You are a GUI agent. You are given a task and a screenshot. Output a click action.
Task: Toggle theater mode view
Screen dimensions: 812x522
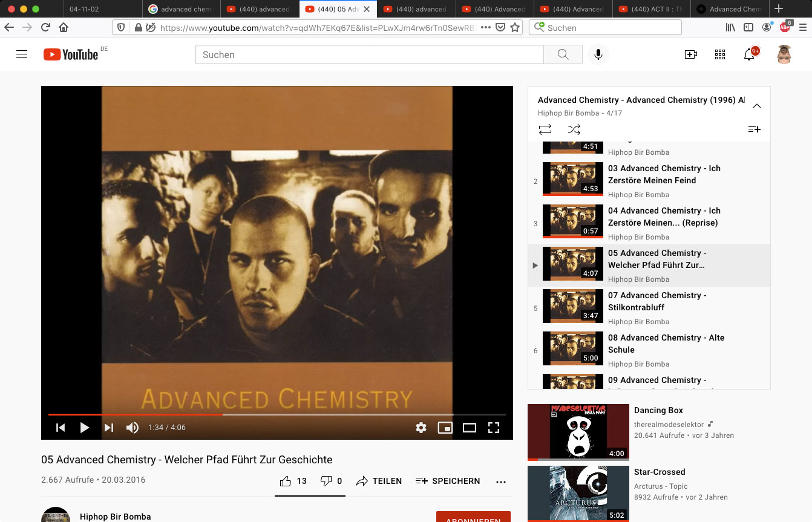pos(470,428)
